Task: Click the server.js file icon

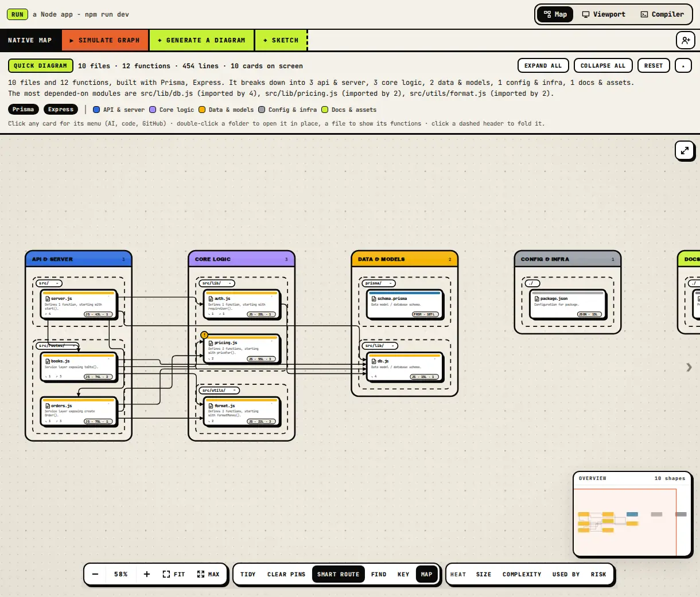Action: (x=48, y=299)
